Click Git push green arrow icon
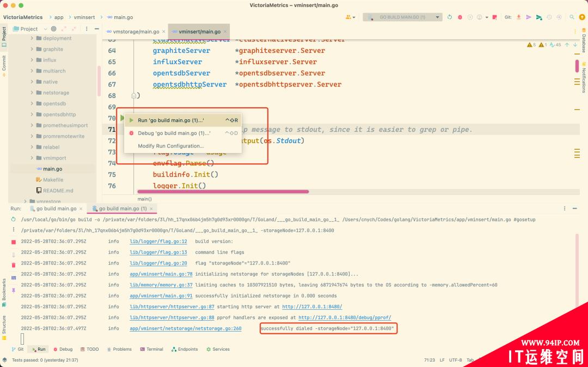588x367 pixels. click(539, 17)
